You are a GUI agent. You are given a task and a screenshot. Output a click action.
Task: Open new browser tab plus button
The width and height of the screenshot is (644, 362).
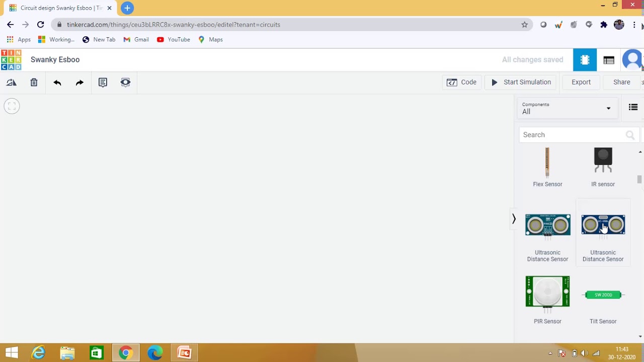tap(127, 8)
